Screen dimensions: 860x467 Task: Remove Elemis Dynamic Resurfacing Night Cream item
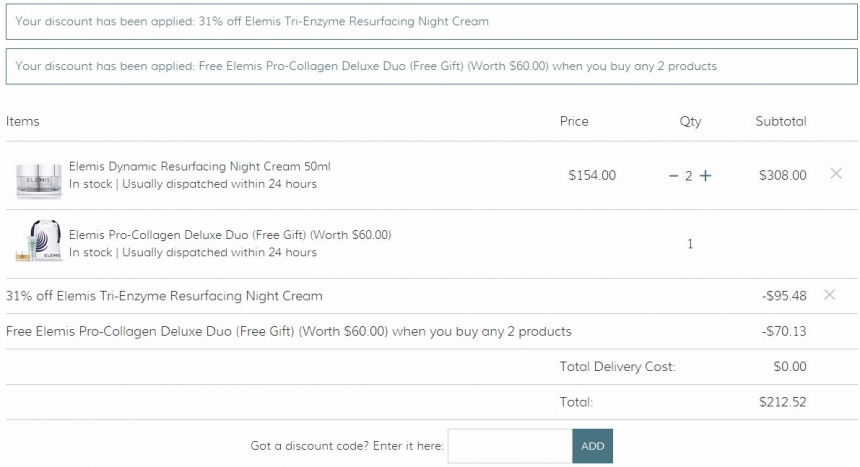(836, 173)
